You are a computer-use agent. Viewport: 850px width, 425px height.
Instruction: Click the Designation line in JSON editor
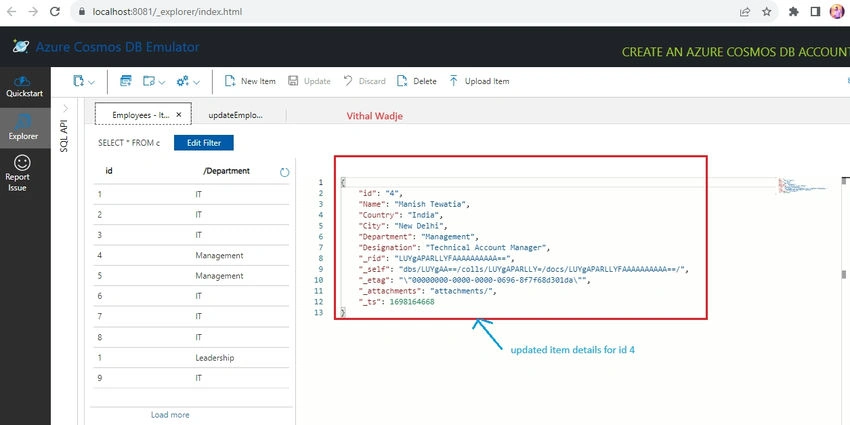tap(454, 248)
